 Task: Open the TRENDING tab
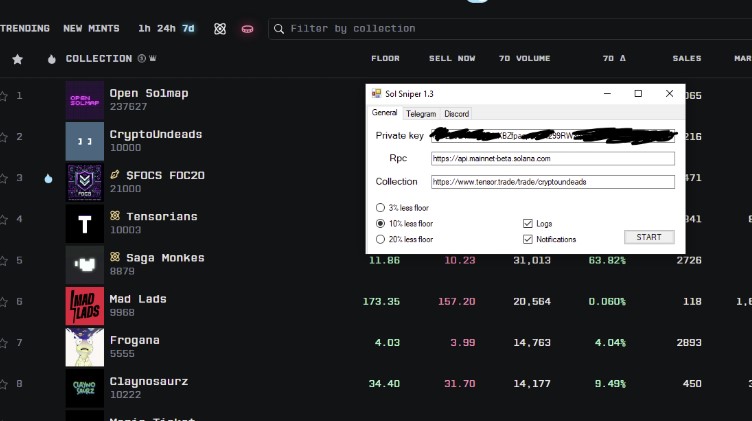[x=25, y=28]
